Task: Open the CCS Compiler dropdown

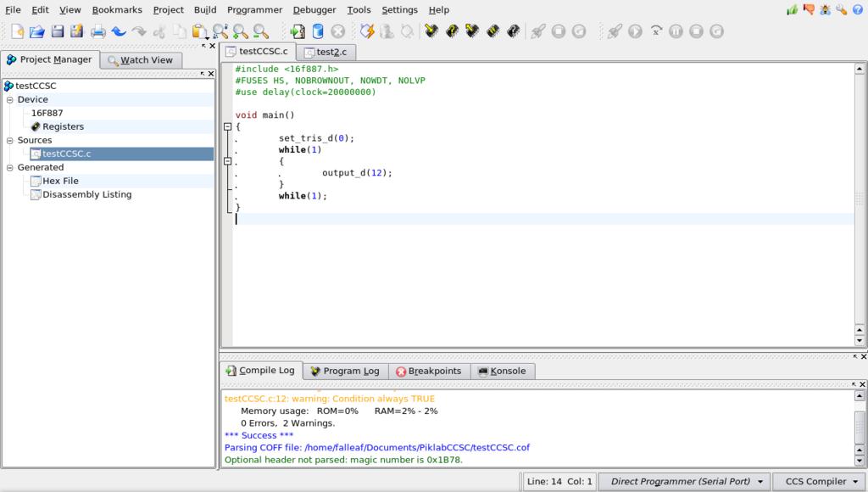Action: coord(819,481)
